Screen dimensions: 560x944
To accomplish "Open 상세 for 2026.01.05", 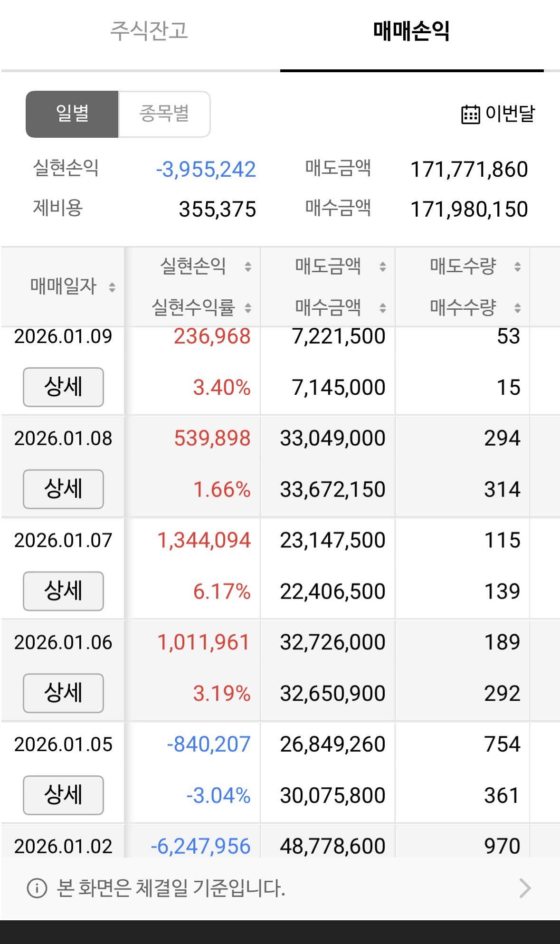I will [63, 795].
